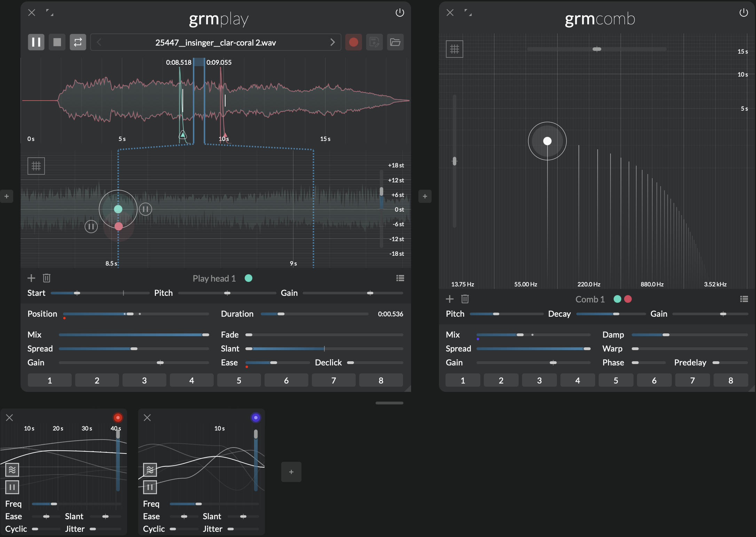Open the audio file browser folder icon
756x537 pixels.
click(395, 42)
